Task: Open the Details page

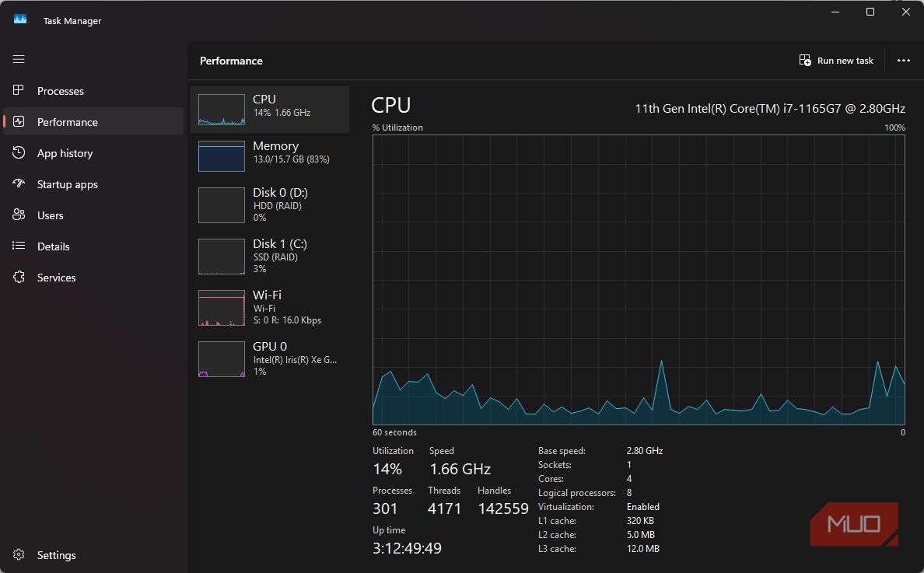Action: pos(53,246)
